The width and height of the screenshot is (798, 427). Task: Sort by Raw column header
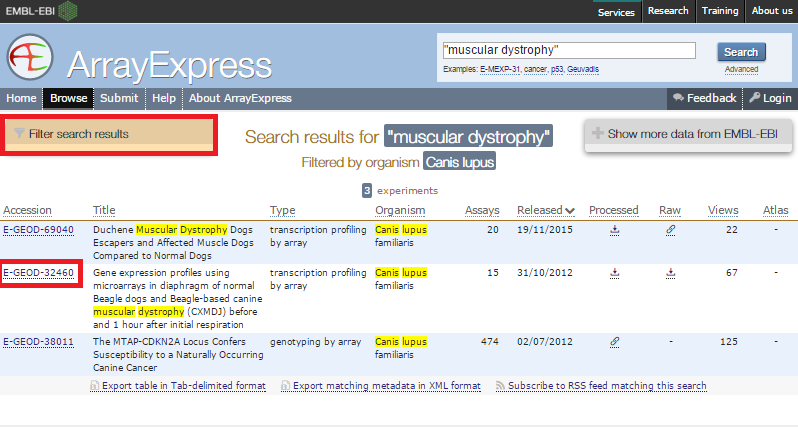[670, 210]
